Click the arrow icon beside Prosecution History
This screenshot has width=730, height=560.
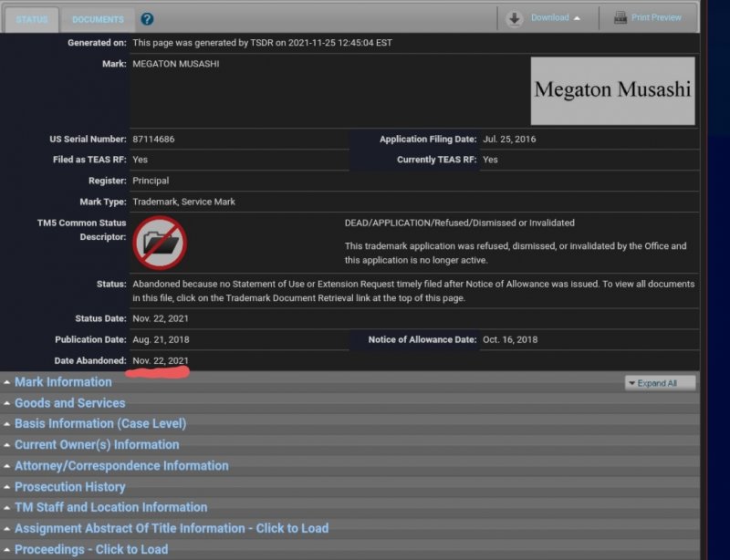pos(8,486)
